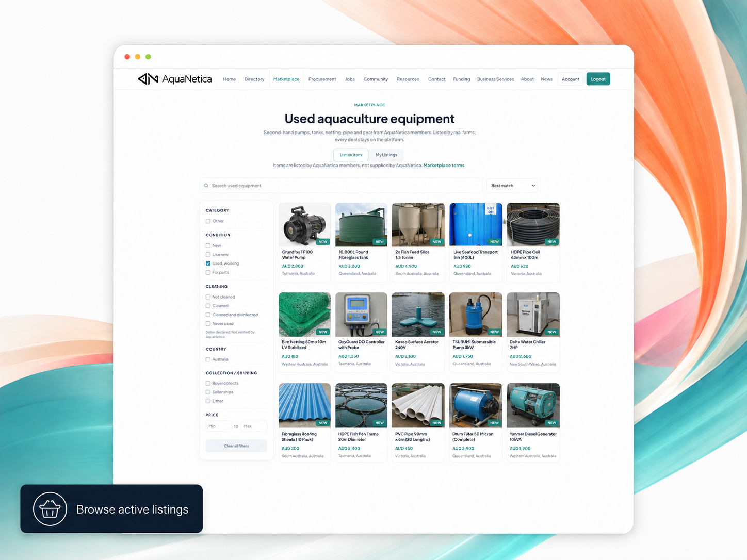Open the Marketplace terms link

click(444, 166)
